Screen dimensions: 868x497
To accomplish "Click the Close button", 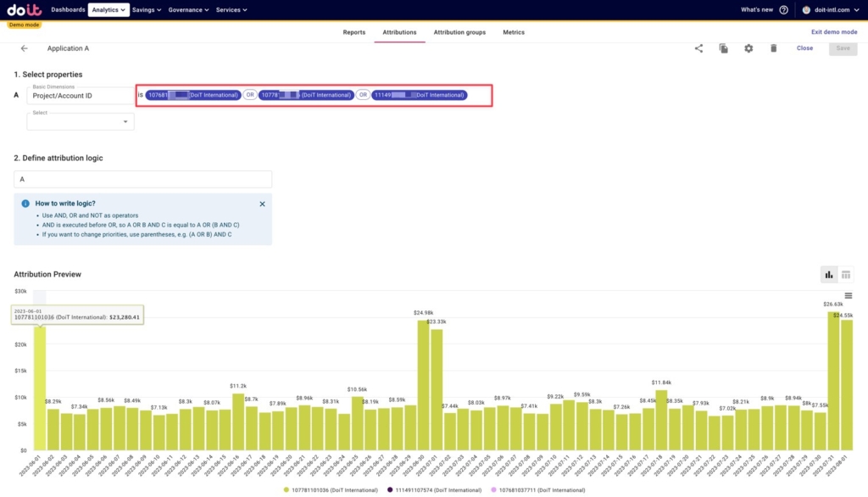I will point(805,48).
